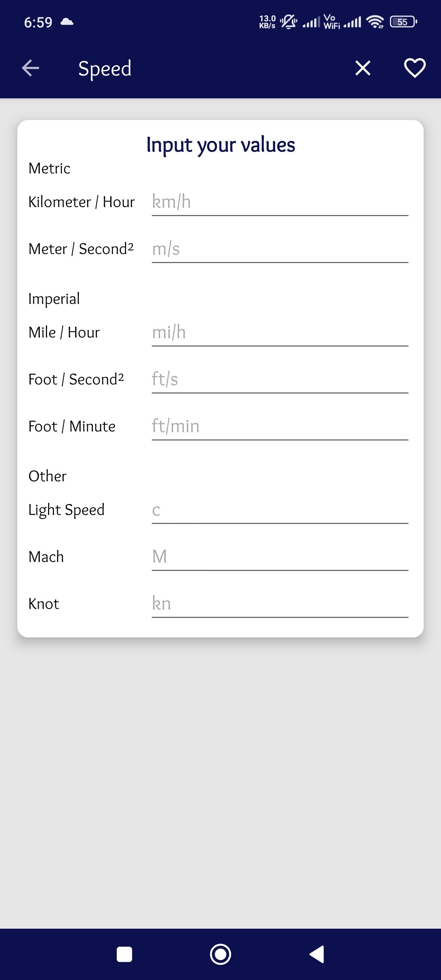This screenshot has height=980, width=441.
Task: Tap the Kilometer / Hour label
Action: (81, 202)
